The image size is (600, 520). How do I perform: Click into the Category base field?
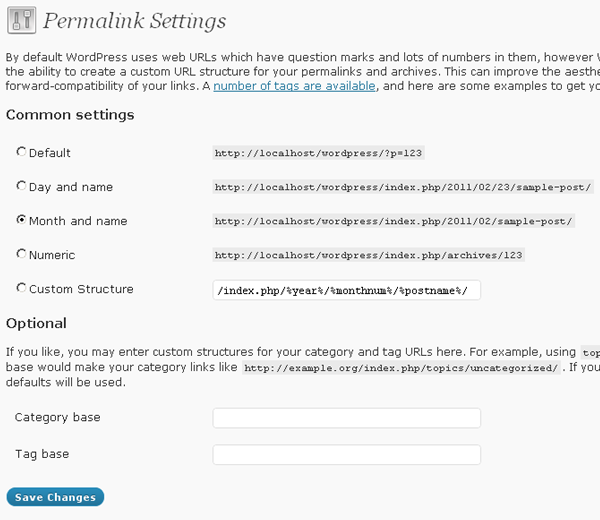[x=347, y=418]
